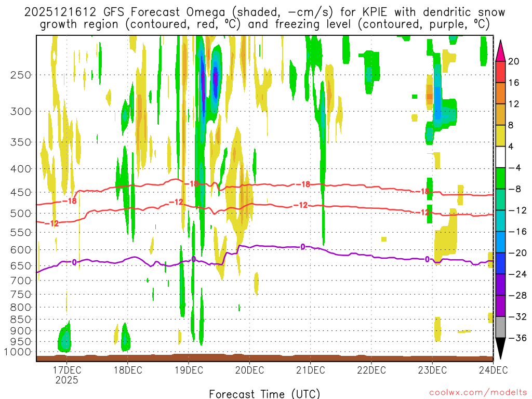
Task: Click the colorbar value label -20
Action: [517, 253]
